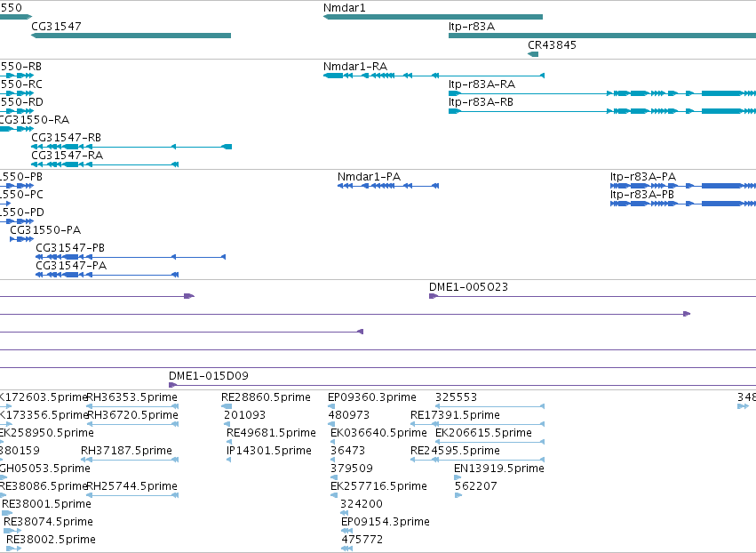Click the EP09360.3prime EST label

click(371, 397)
